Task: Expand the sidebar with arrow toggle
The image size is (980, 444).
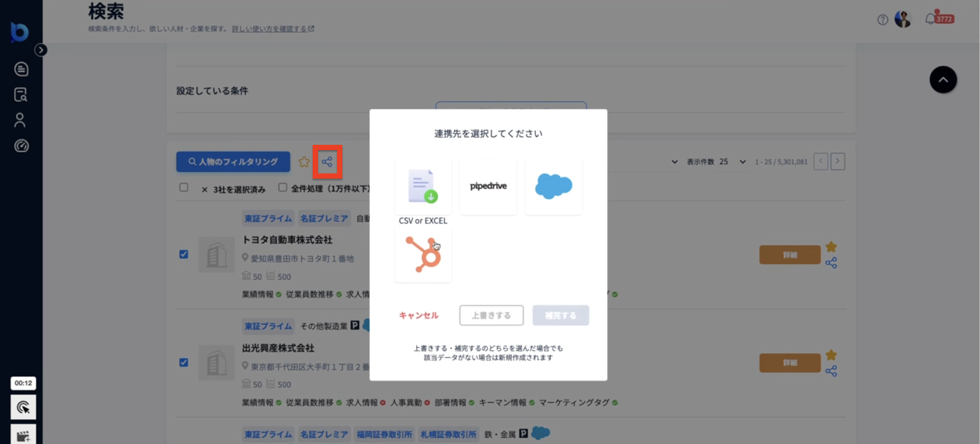Action: point(41,50)
